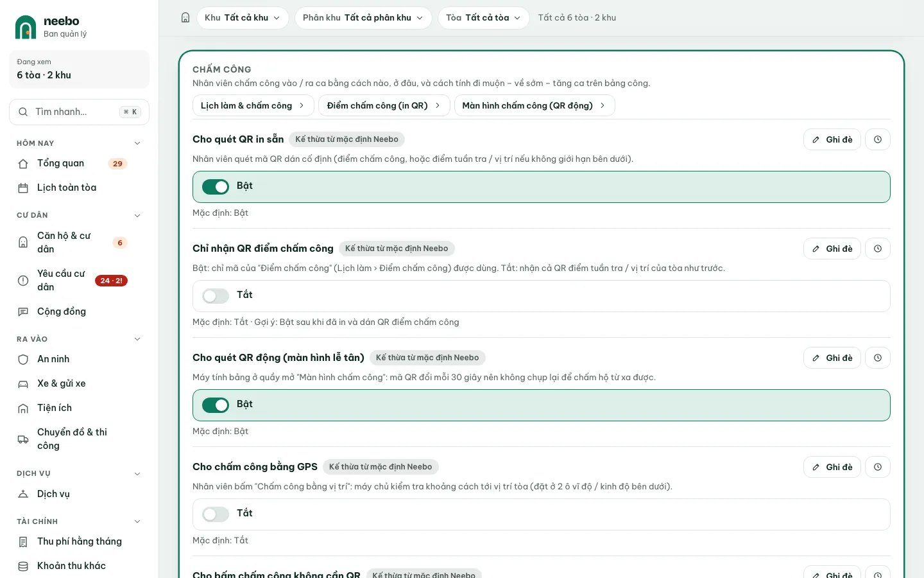Screen dimensions: 924x578
Task: Open the Phân khu dropdown filter
Action: pos(363,18)
